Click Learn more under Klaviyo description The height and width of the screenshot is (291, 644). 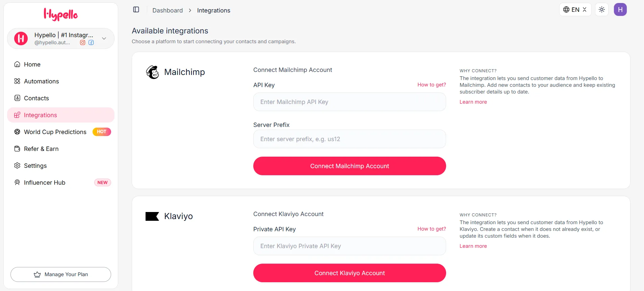473,246
